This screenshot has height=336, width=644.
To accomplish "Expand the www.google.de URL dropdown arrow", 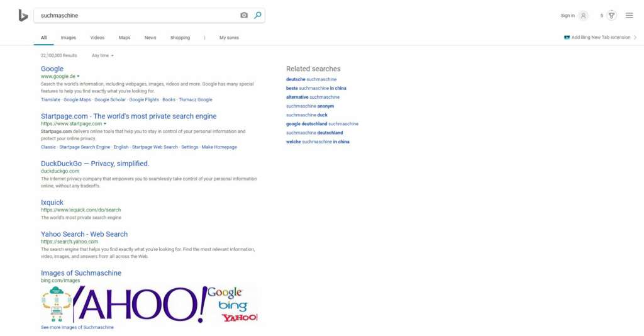I will click(x=78, y=76).
